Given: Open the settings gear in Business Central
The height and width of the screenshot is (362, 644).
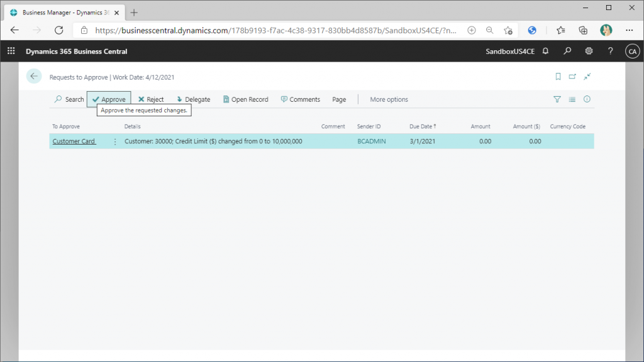Looking at the screenshot, I should coord(589,51).
